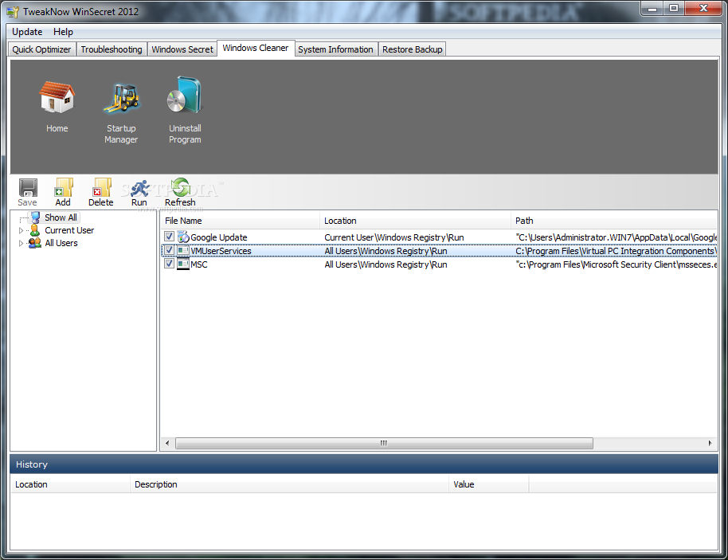Switch to the Quick Optimizer tab

[41, 49]
